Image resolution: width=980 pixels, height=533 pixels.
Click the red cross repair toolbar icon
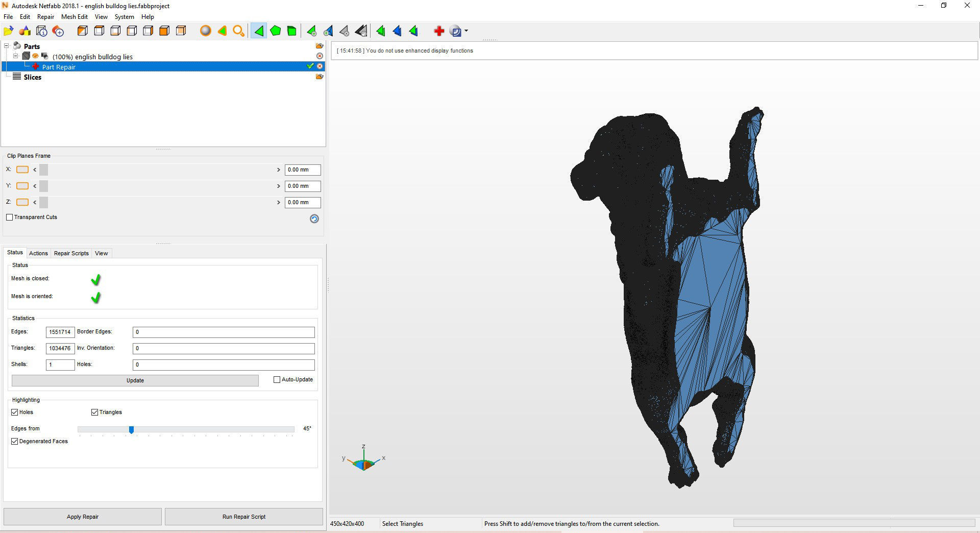click(x=438, y=31)
